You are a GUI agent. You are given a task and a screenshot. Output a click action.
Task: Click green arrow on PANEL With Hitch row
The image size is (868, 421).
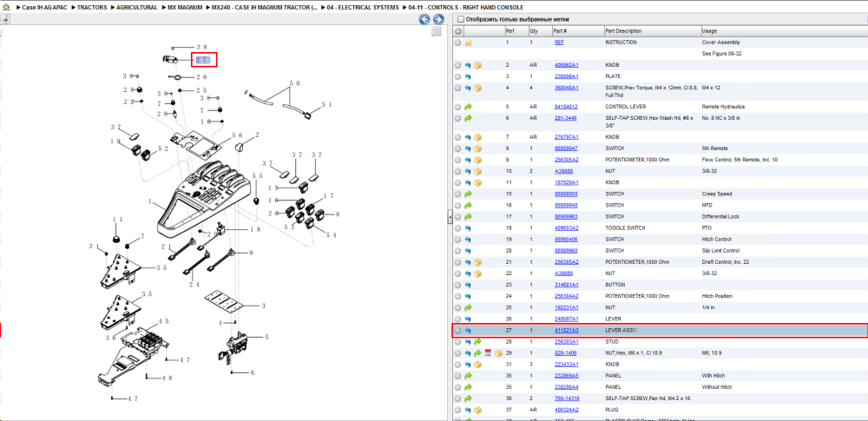pos(468,376)
